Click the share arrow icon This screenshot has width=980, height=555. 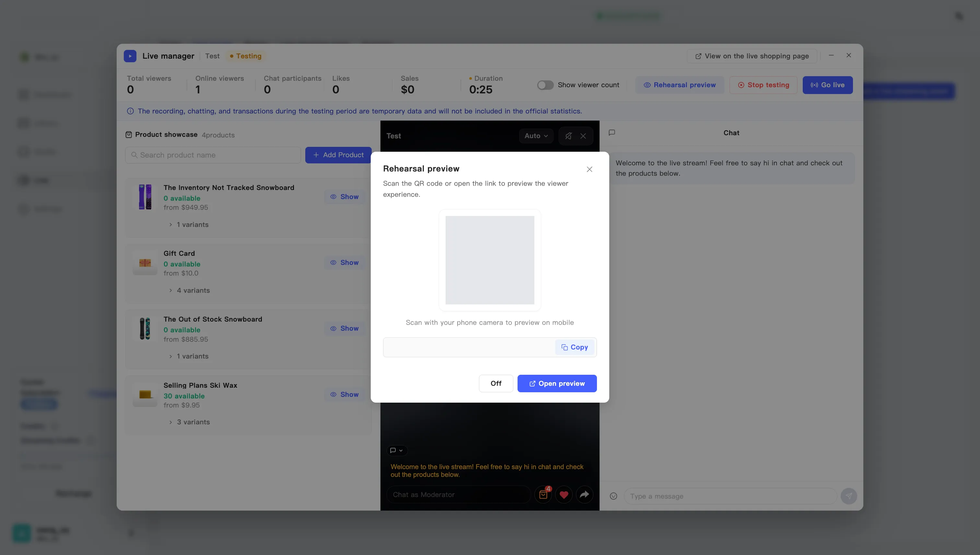click(585, 495)
